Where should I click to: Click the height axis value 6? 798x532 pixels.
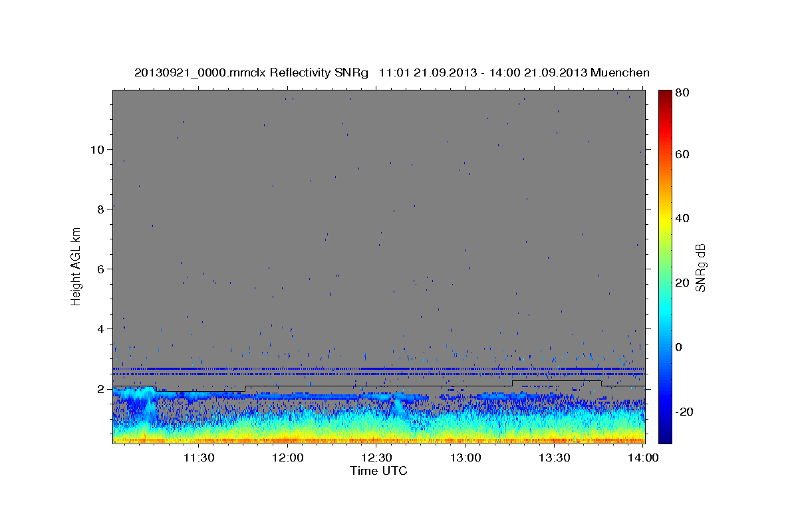coord(101,269)
